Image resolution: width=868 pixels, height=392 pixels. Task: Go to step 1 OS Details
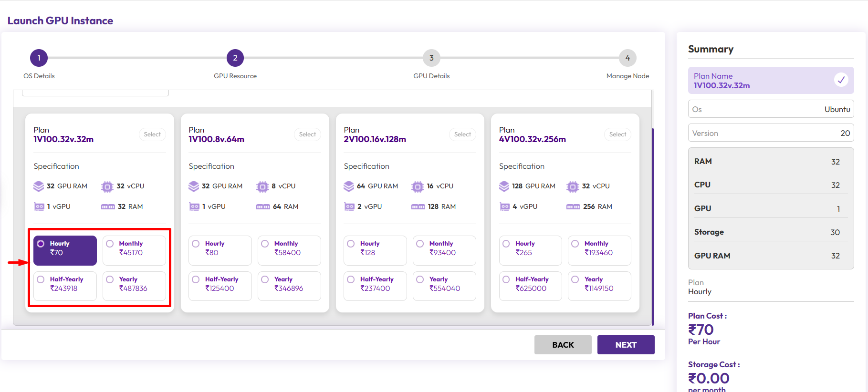point(39,58)
